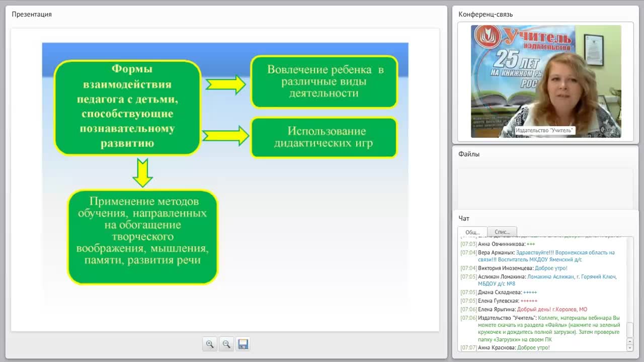Viewport: 644px width, 362px height.
Task: Click the slide box "Применение методов обучения"
Action: [x=142, y=237]
